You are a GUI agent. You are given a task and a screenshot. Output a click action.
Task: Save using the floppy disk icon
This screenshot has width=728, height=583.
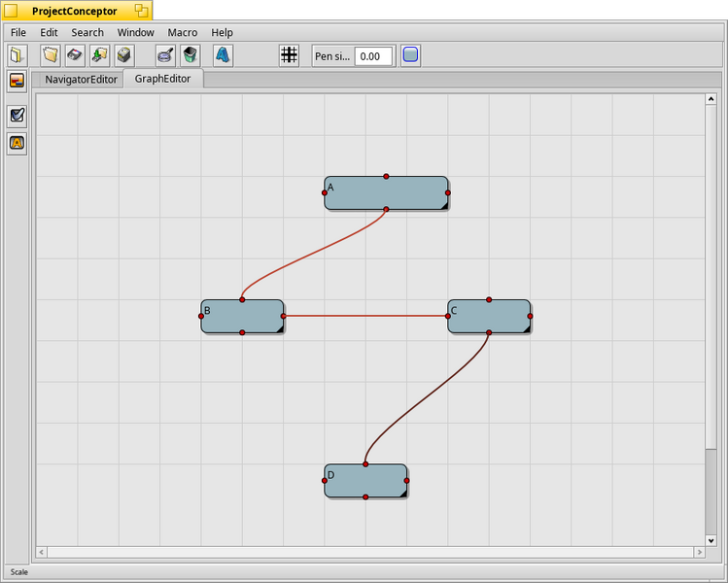tap(75, 55)
